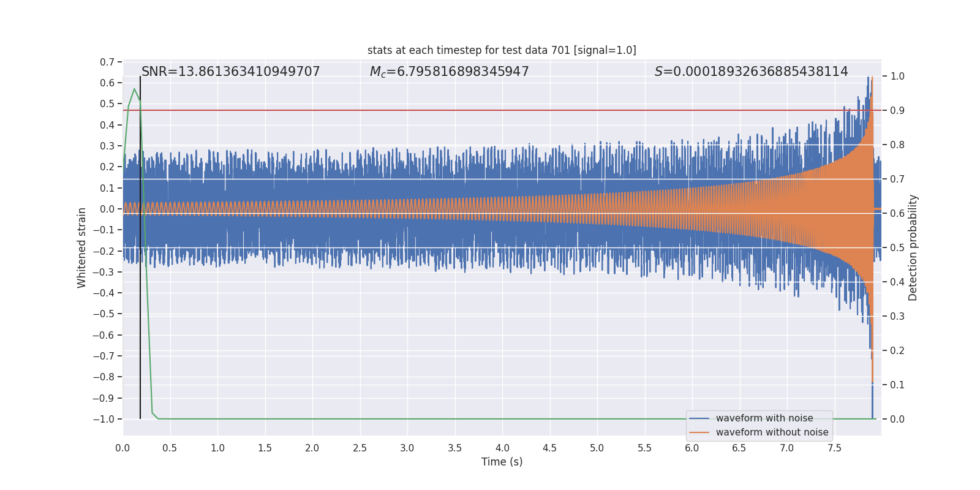The image size is (980, 490).
Task: Click the right axis tick label 0.9
Action: (x=897, y=110)
